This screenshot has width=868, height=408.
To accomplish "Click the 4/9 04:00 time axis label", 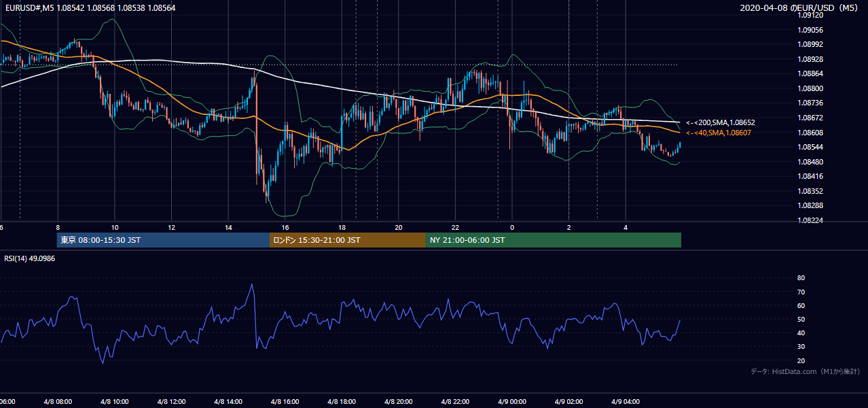I will (625, 402).
